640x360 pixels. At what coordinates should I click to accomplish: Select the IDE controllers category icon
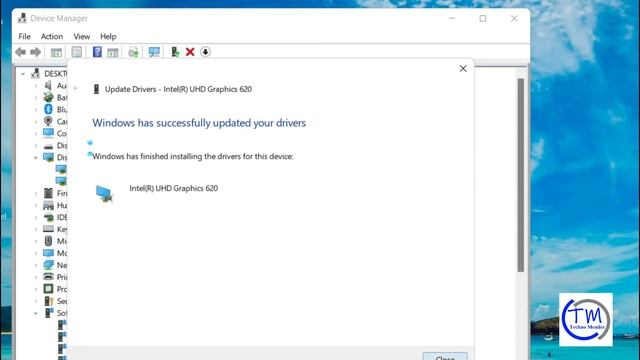[x=48, y=217]
